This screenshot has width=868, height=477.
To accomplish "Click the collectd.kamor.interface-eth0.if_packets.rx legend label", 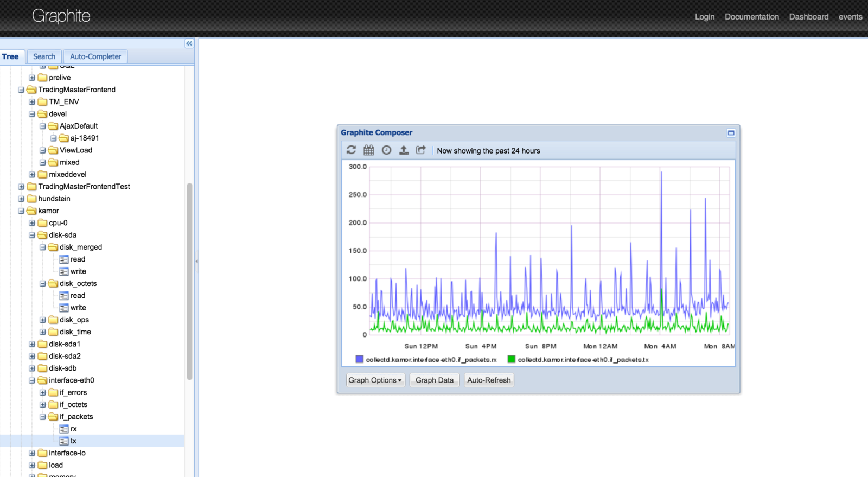I will click(431, 360).
